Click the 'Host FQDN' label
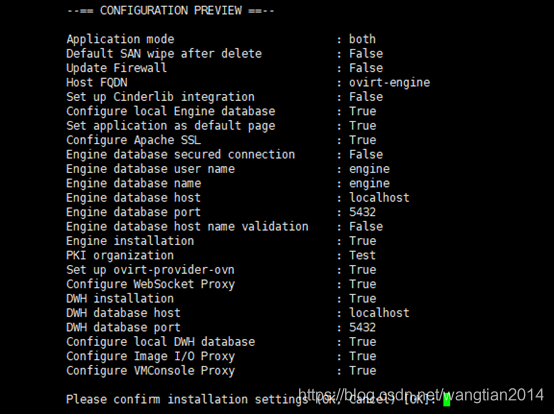The width and height of the screenshot is (554, 414). tap(97, 83)
